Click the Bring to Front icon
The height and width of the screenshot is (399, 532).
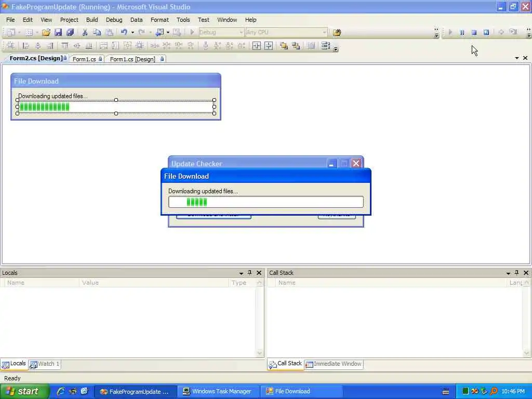point(284,46)
